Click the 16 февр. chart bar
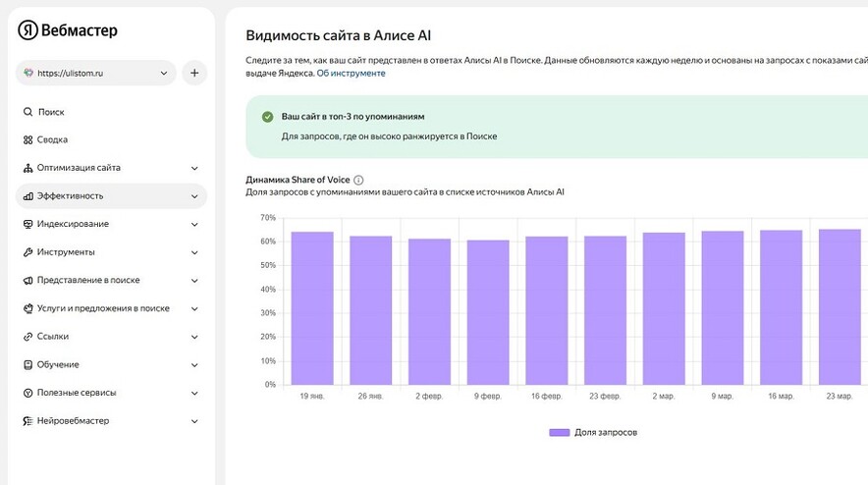868x485 pixels. click(547, 310)
